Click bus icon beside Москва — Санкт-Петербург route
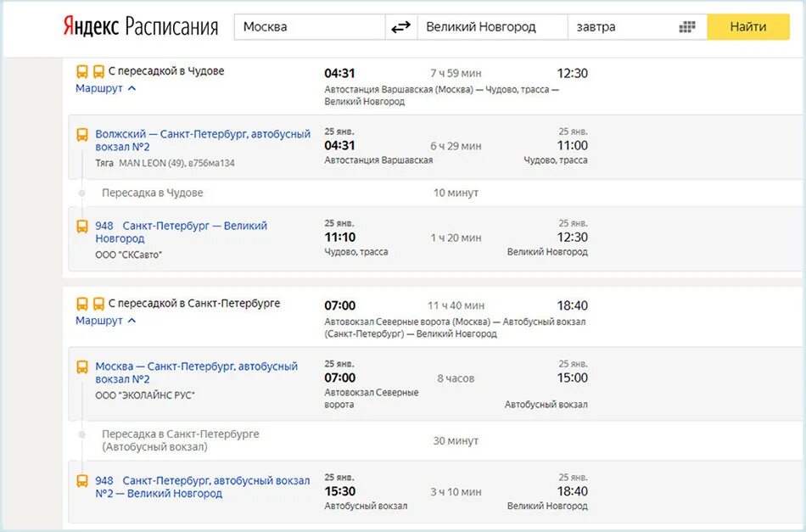Viewport: 806px width, 532px height. (82, 367)
